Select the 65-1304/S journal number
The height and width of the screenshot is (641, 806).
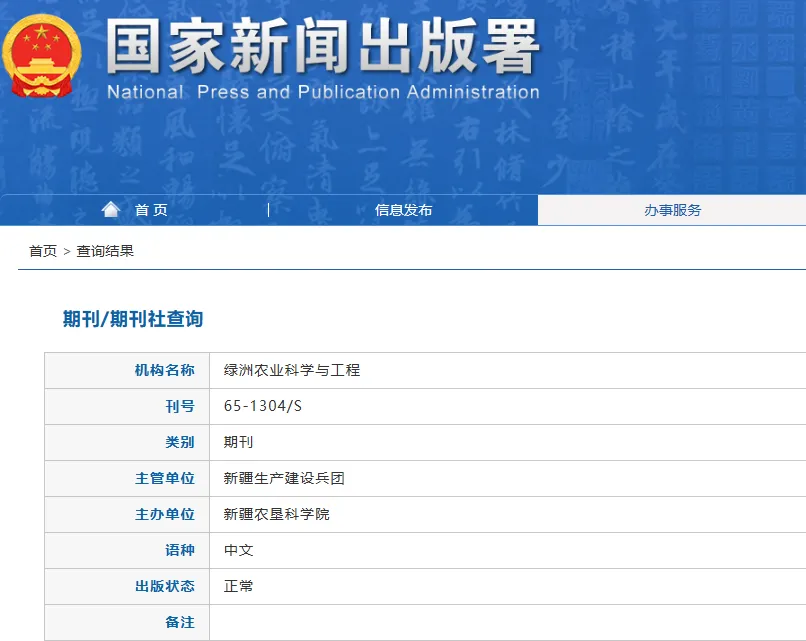point(263,406)
